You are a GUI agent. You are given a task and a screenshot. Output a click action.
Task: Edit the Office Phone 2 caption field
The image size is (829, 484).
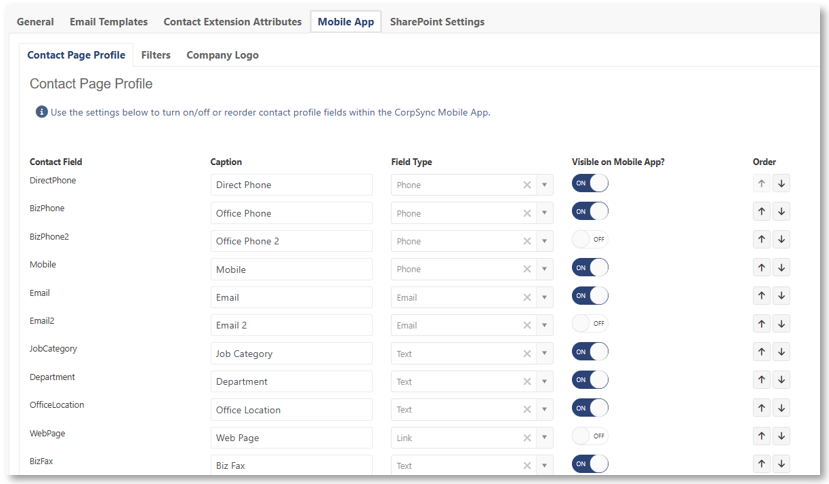click(291, 241)
